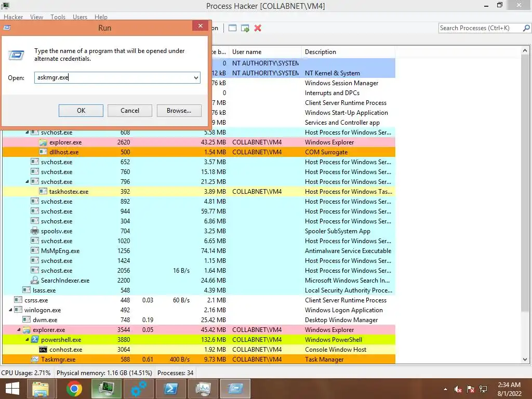Collapse the powershell.exe tree node
Screen dimensions: 532x399
click(27, 339)
